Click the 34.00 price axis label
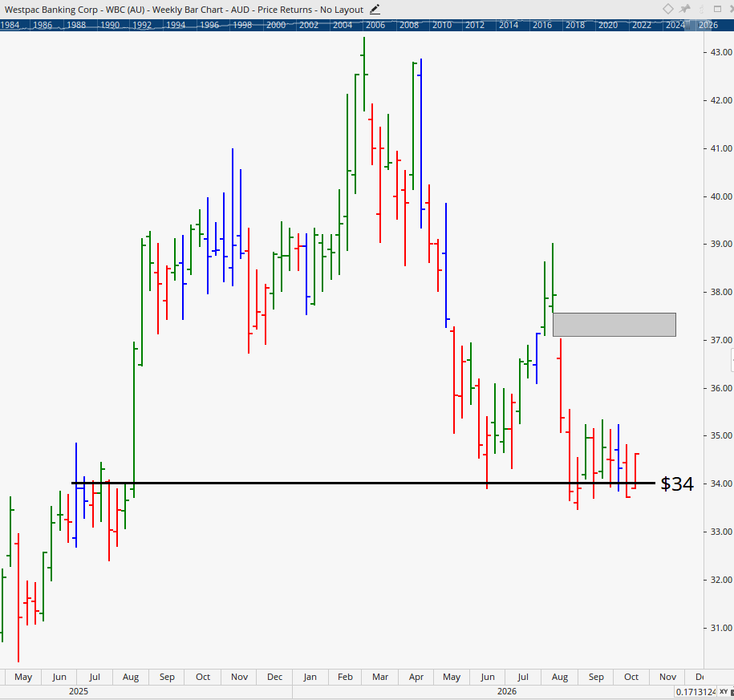Viewport: 734px width, 700px height. (x=721, y=484)
